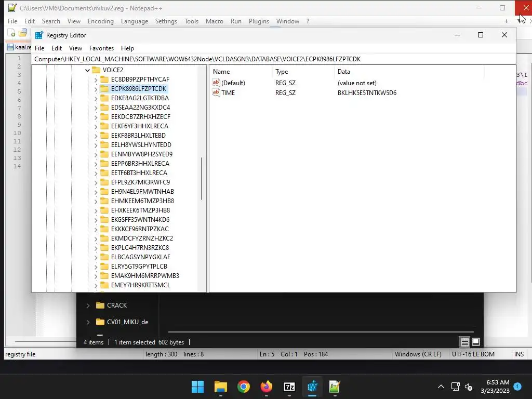Click the registry tree vertical scrollbar

pyautogui.click(x=202, y=179)
